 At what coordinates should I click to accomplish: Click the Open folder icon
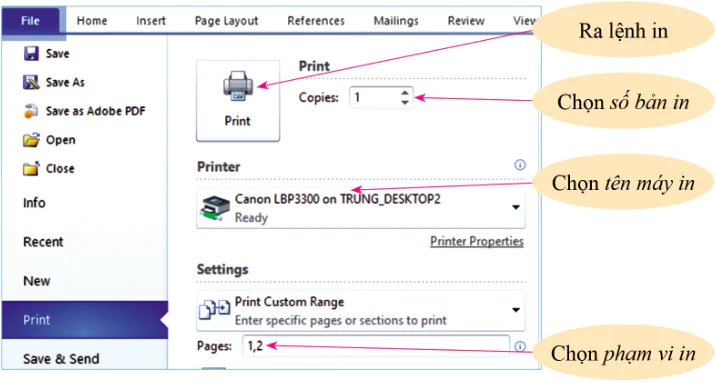[31, 140]
